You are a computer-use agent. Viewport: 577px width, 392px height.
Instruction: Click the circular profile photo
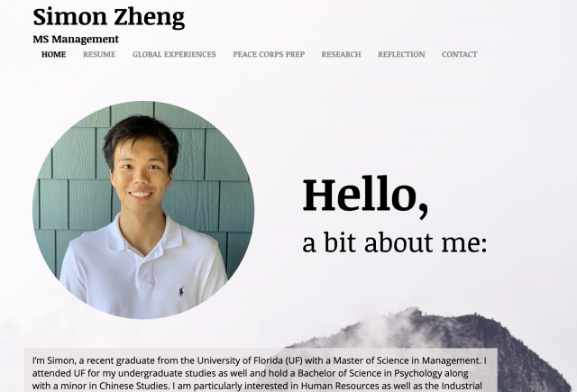click(x=143, y=210)
